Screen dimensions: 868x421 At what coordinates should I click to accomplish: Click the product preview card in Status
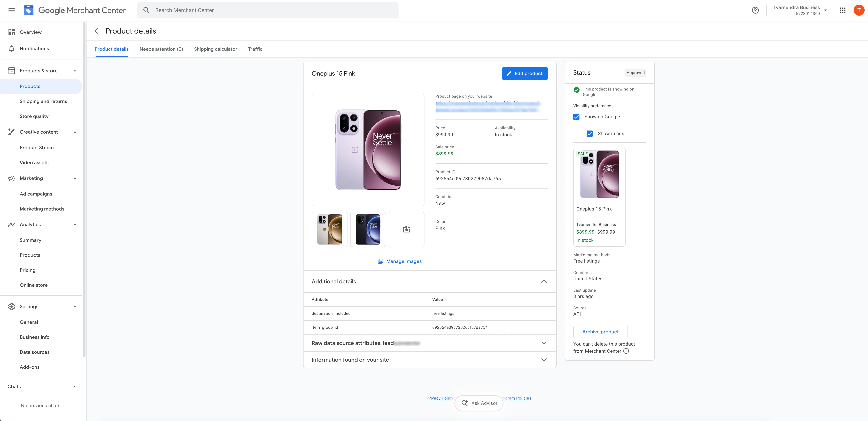click(x=599, y=197)
